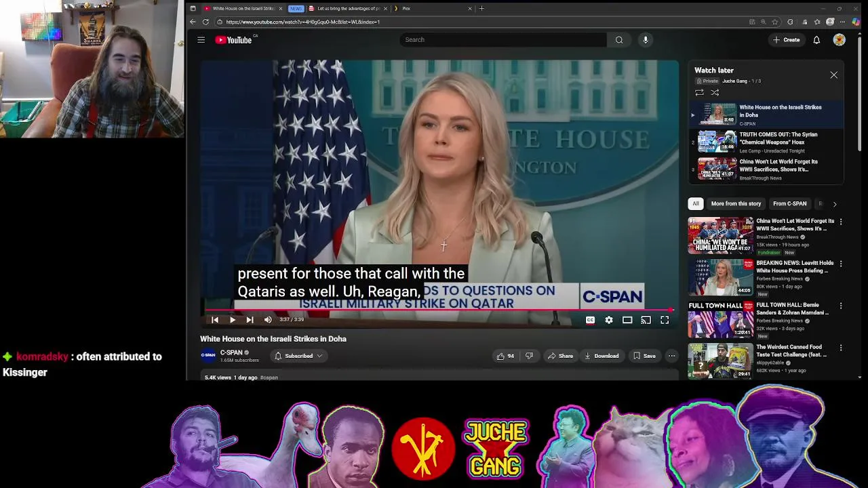Open options for Forbes Leavitt briefing video
The width and height of the screenshot is (868, 488).
[841, 264]
